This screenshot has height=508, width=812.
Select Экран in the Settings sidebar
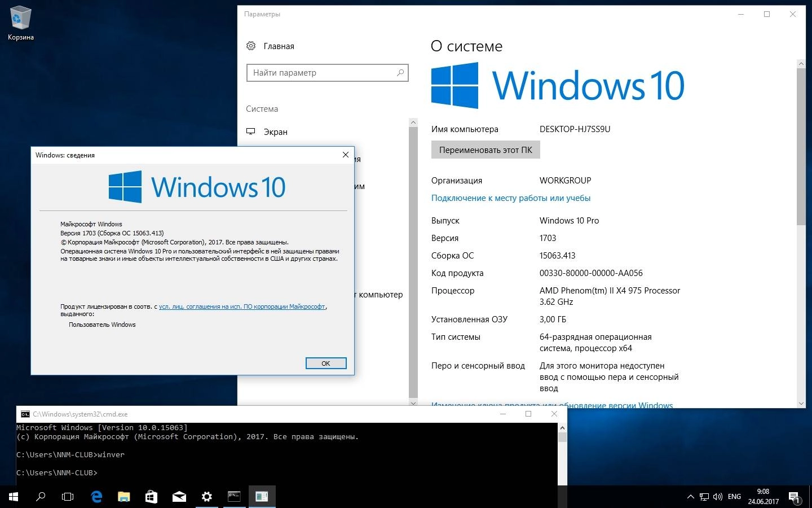tap(276, 132)
